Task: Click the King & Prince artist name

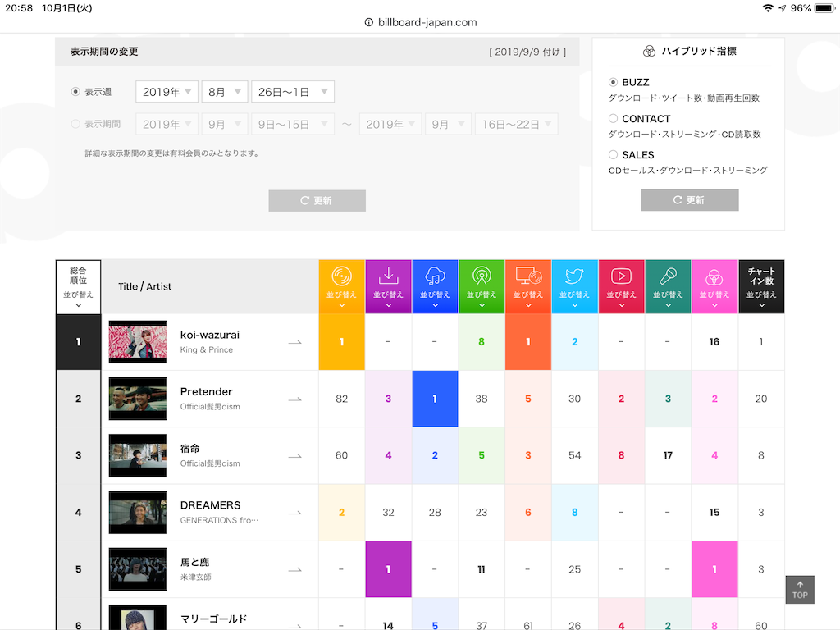Action: tap(206, 349)
